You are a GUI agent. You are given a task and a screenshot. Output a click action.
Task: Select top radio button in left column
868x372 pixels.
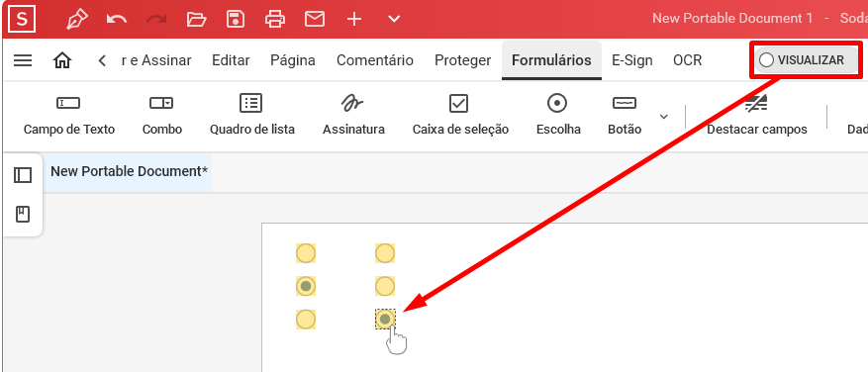[x=306, y=253]
